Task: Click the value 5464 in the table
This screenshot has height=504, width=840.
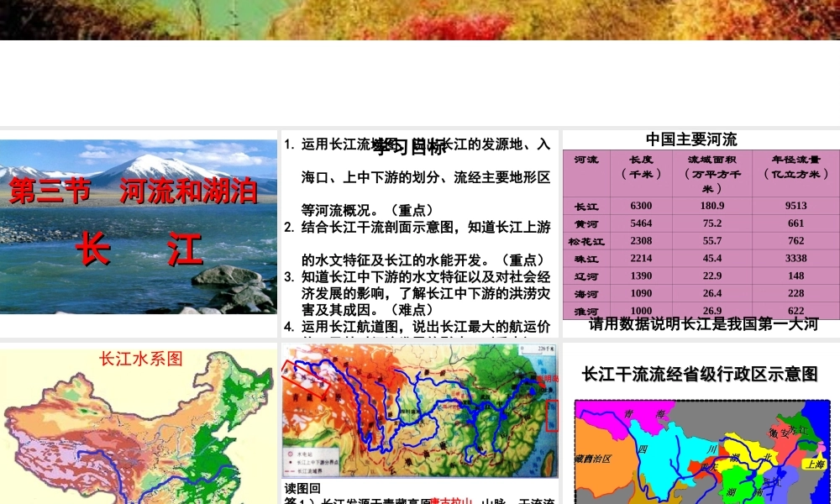Action: point(641,223)
